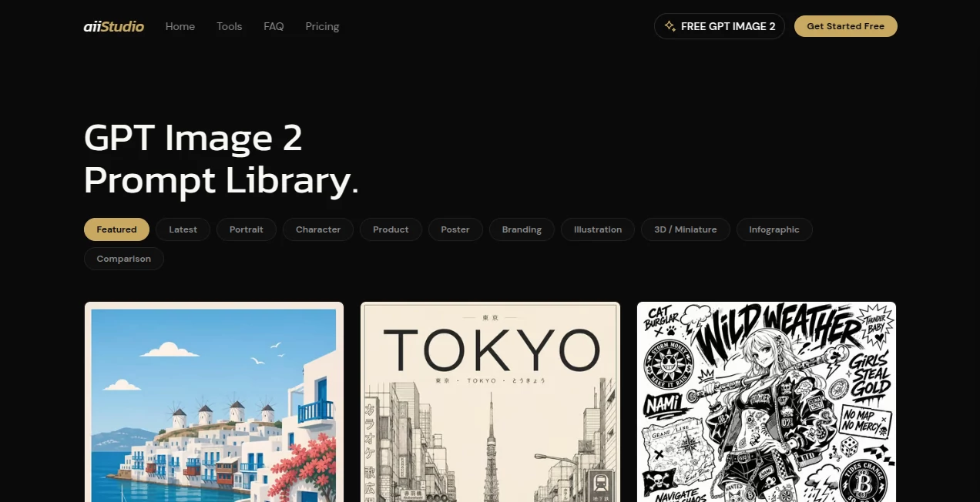Choose the 3D / Miniature category
Image resolution: width=980 pixels, height=502 pixels.
(686, 229)
